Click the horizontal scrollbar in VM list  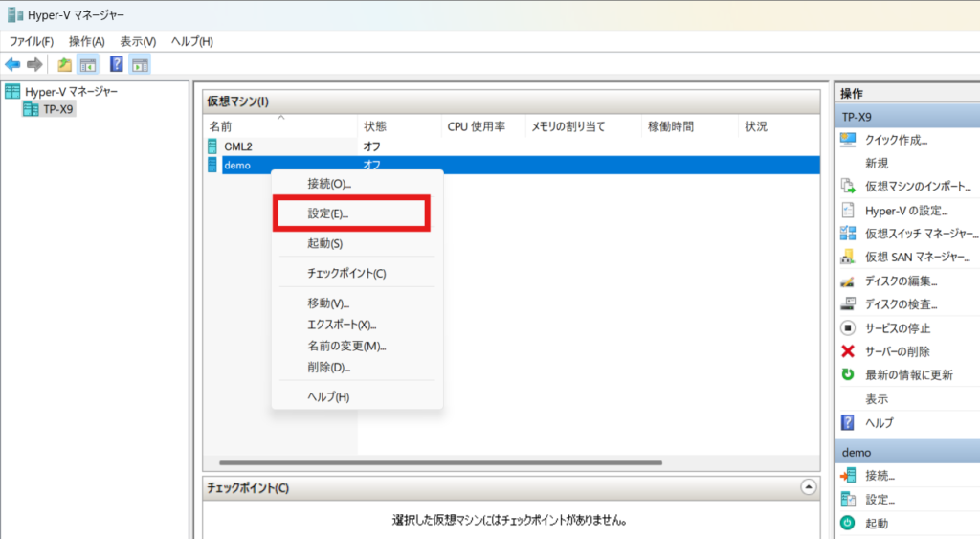(440, 463)
